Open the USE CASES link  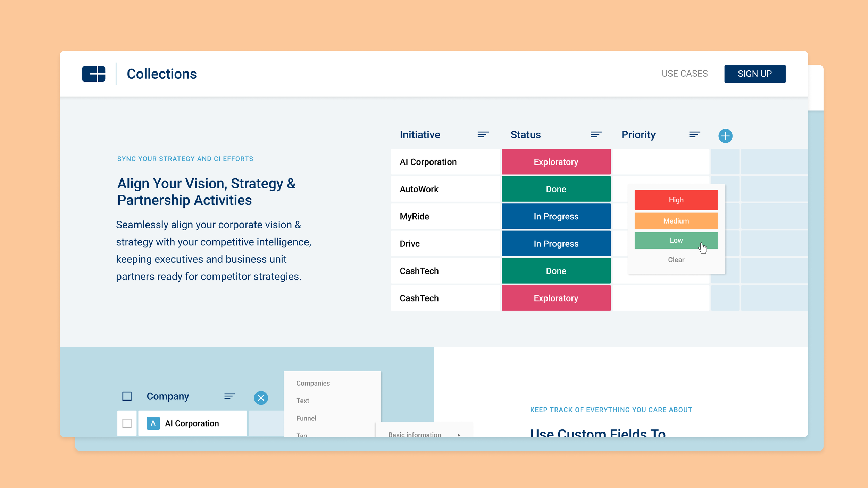click(x=684, y=74)
